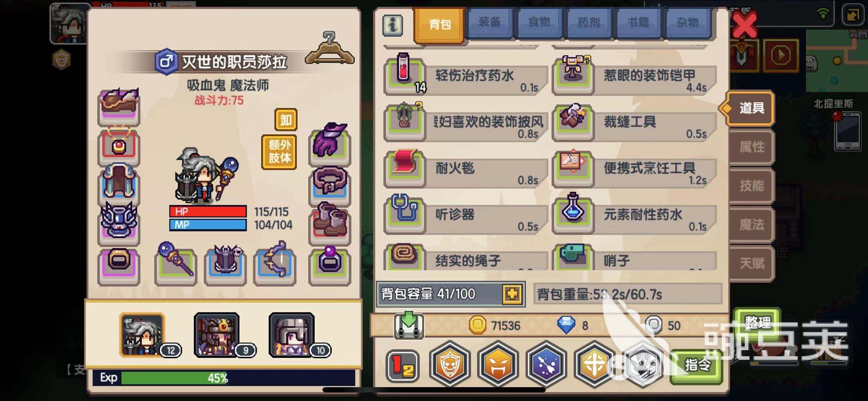
Task: Open the 指令 command menu
Action: [x=697, y=366]
